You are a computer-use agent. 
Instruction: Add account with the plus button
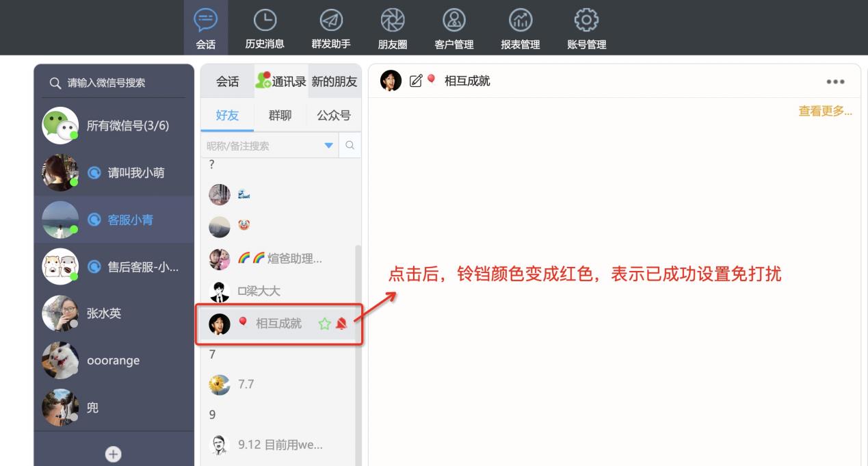tap(114, 453)
